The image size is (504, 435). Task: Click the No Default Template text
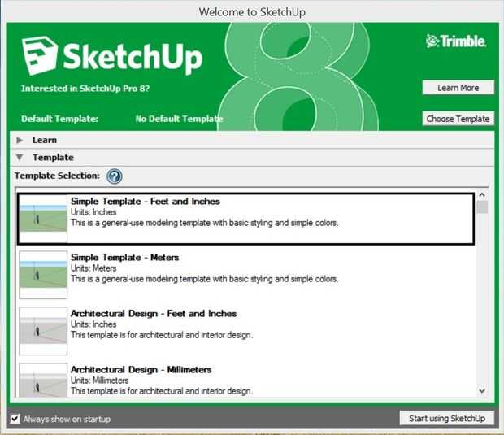179,119
